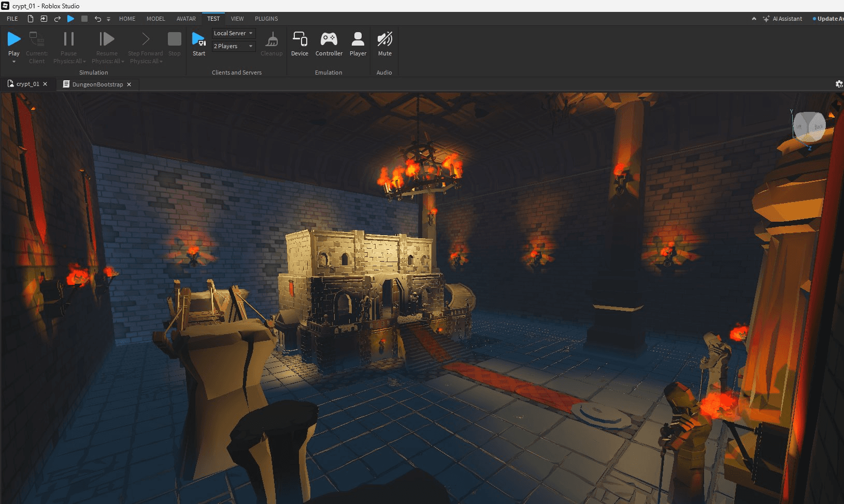Viewport: 844px width, 504px height.
Task: Click the Update Available notice
Action: click(x=828, y=19)
